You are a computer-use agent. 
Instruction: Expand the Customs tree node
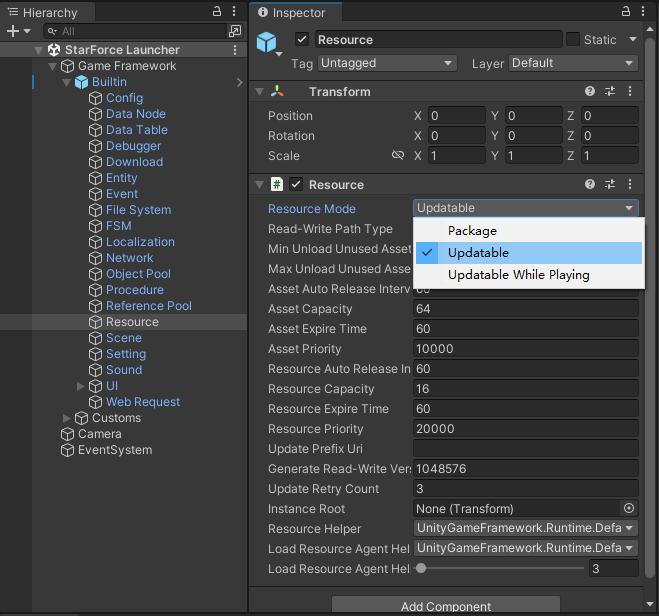(67, 418)
